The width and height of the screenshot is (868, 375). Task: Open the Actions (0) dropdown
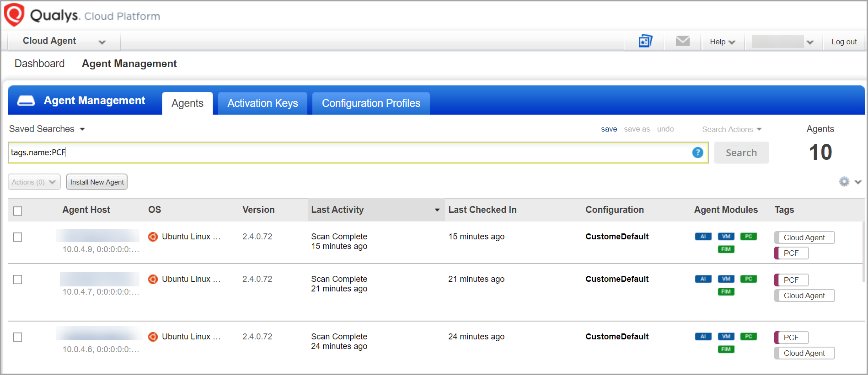[34, 182]
